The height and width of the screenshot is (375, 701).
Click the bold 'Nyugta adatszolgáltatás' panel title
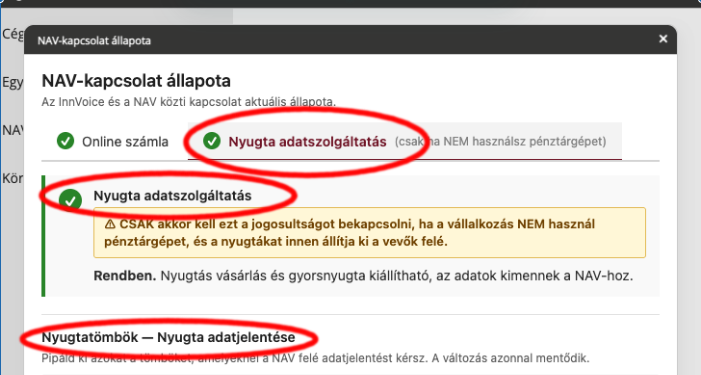tap(172, 196)
